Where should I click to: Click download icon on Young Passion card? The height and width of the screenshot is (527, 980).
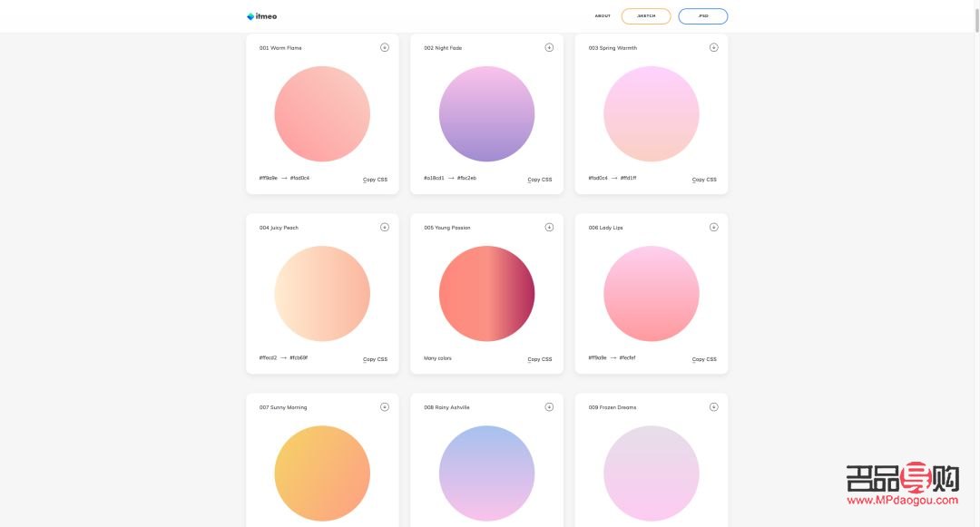tap(549, 227)
